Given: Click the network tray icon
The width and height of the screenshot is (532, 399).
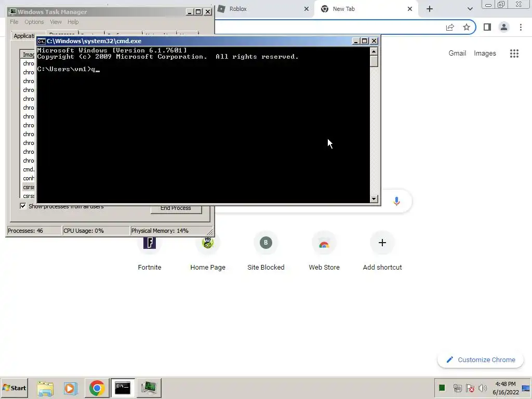Looking at the screenshot, I should click(x=457, y=388).
